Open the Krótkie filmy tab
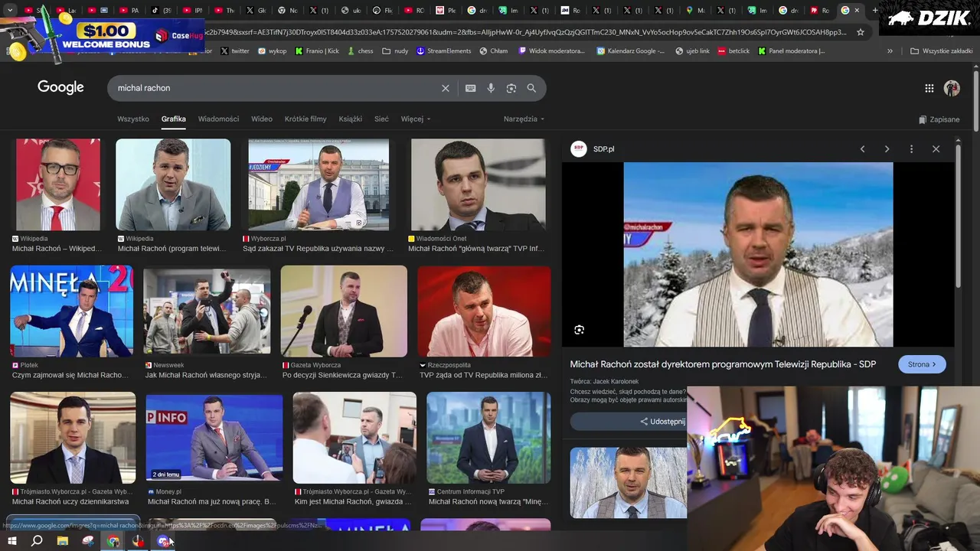The width and height of the screenshot is (980, 551). (305, 119)
